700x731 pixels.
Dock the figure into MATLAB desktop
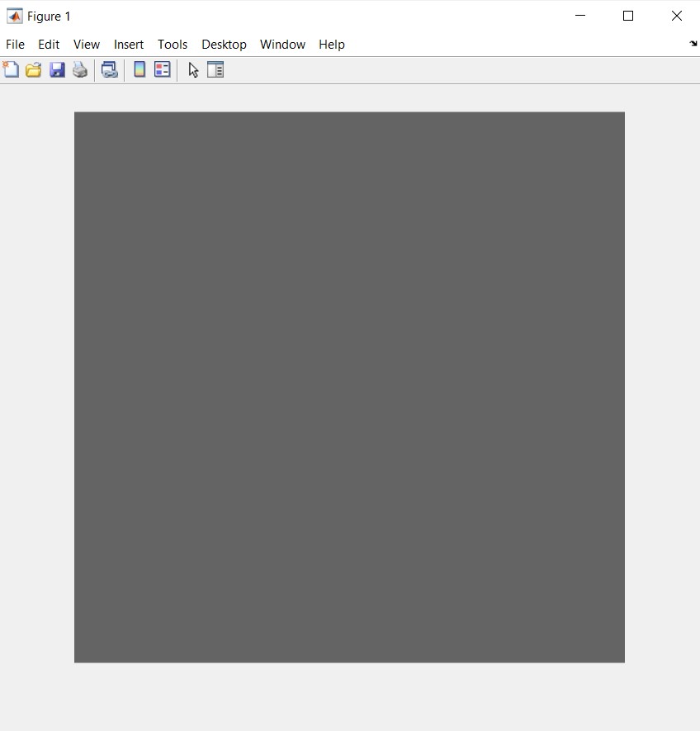pyautogui.click(x=693, y=44)
